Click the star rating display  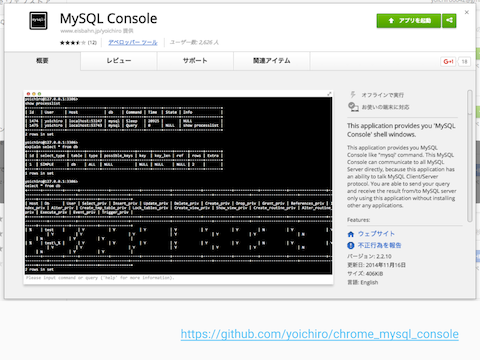(x=73, y=43)
